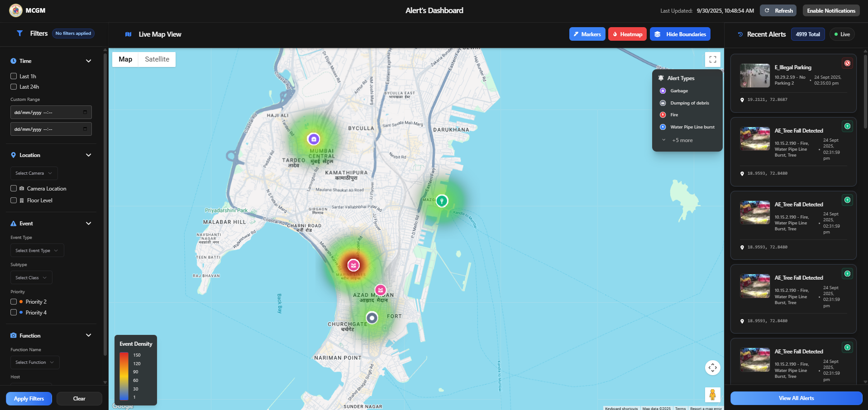
Task: Check the Priority 2 filter
Action: click(13, 301)
